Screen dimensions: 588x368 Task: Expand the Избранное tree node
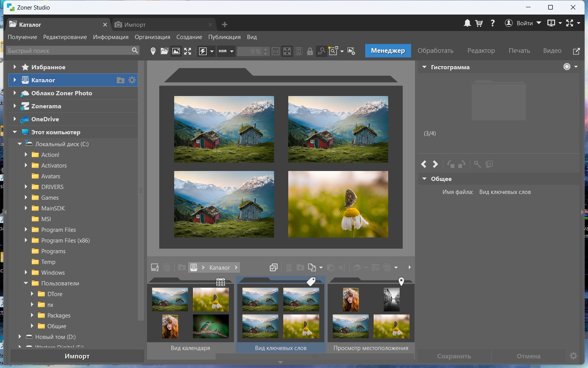pyautogui.click(x=15, y=67)
